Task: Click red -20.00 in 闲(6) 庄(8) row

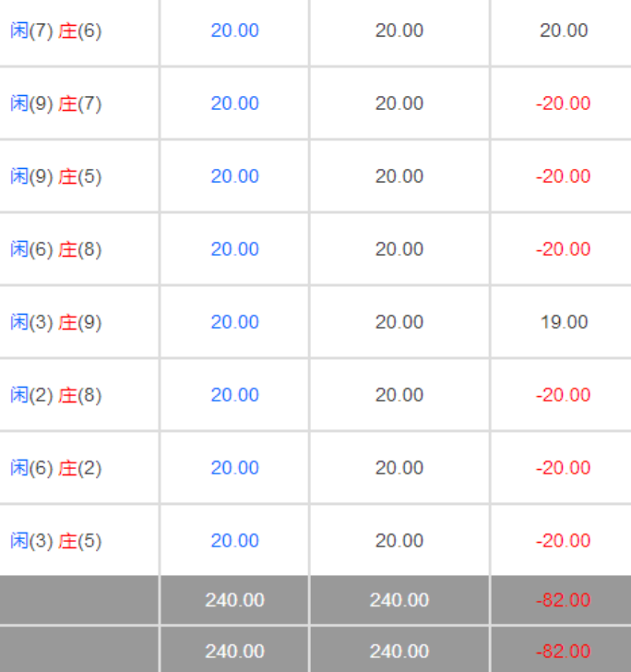Action: tap(563, 249)
